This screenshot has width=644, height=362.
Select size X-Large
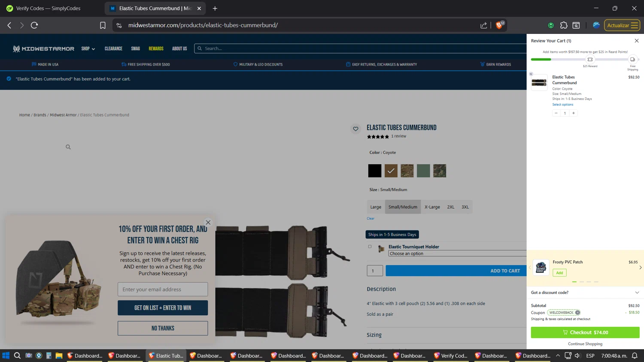point(432,207)
